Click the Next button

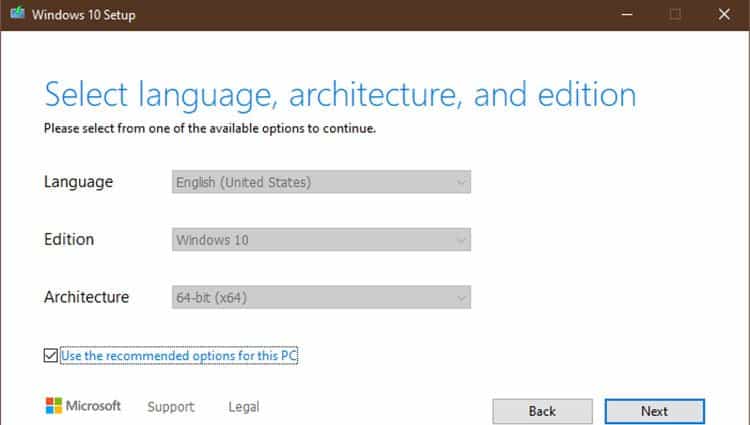(x=654, y=411)
